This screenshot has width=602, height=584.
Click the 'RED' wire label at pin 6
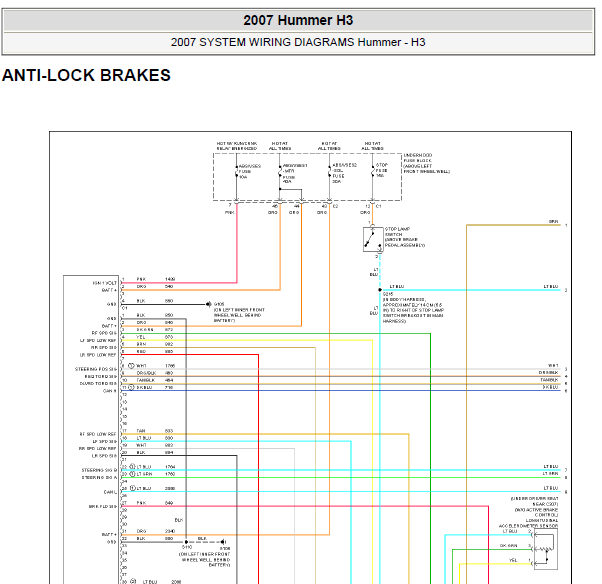[141, 351]
